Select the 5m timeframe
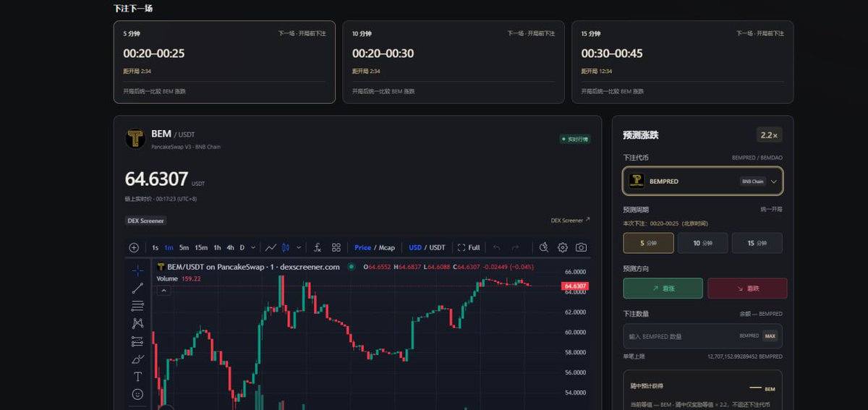The width and height of the screenshot is (868, 410). (x=184, y=247)
